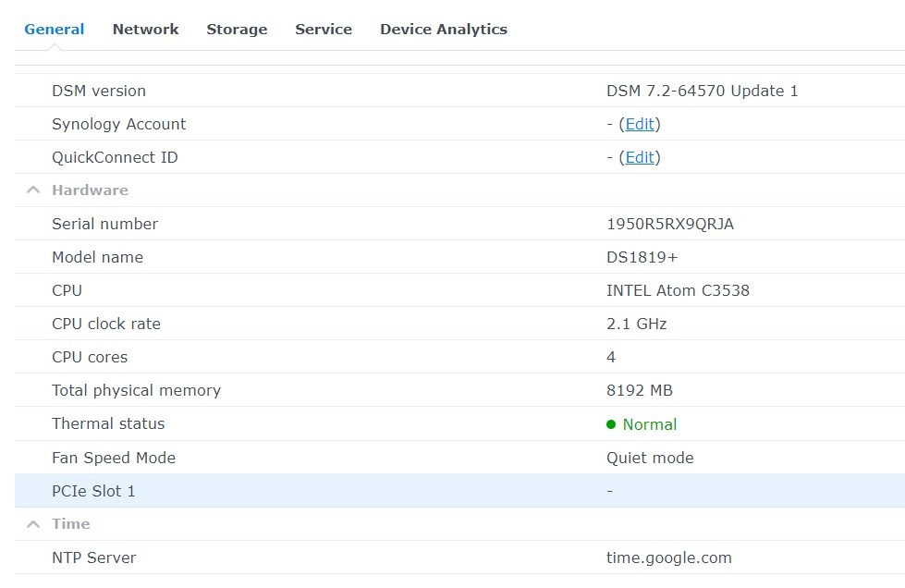Select the Normal thermal status text
This screenshot has width=905, height=588.
click(x=649, y=424)
